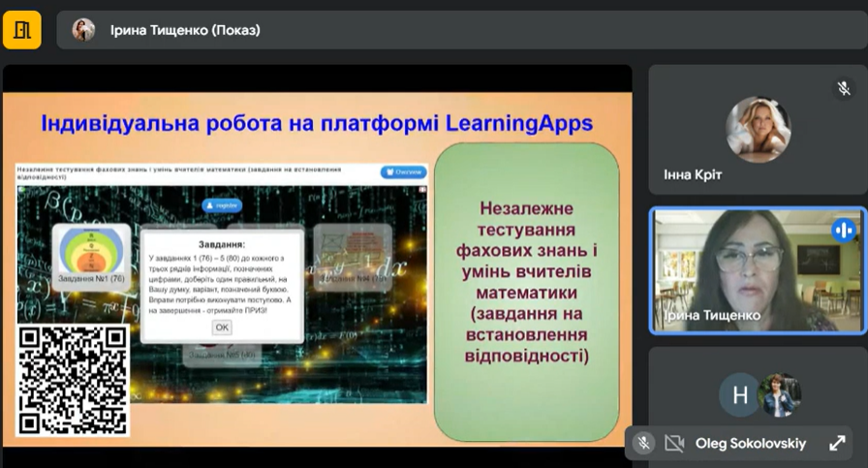Viewport: 868px width, 468px height.
Task: Click the blue audio indicator on Ірина Тищенко tile
Action: coord(842,230)
